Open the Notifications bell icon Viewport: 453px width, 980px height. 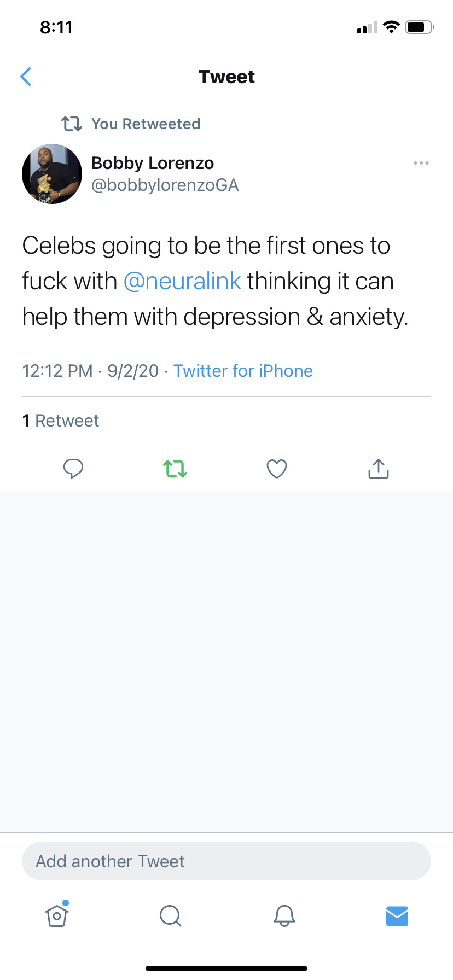[x=284, y=915]
